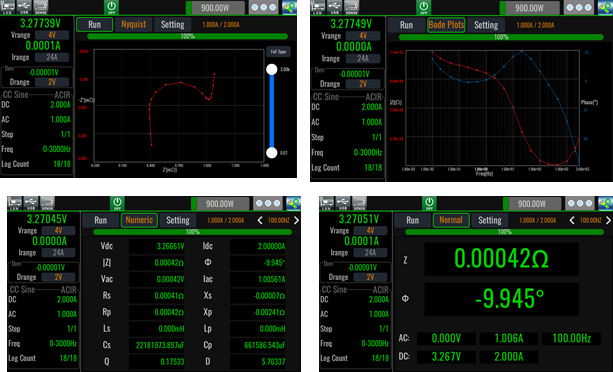Click the Iac value 1.00561A

(x=258, y=279)
